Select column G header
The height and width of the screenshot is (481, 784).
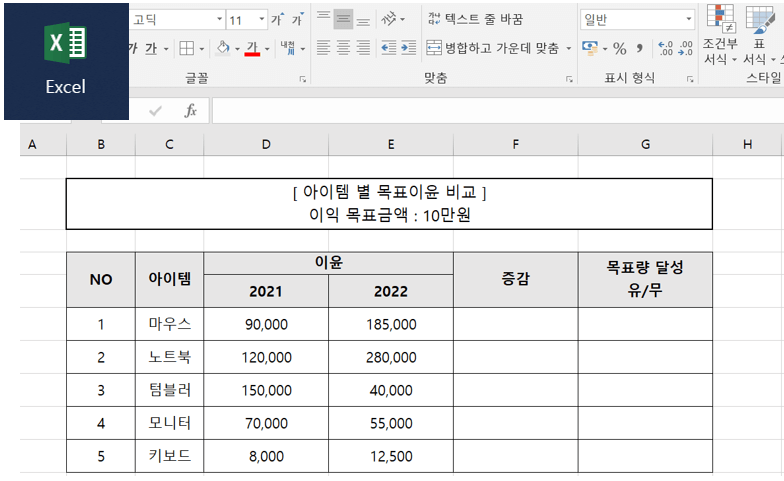pos(646,145)
